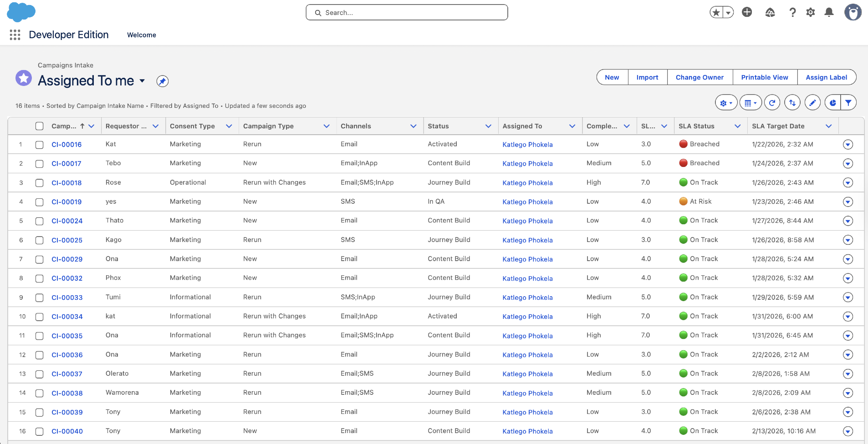Open List View Controls gear
Viewport: 868px width, 444px height.
pos(726,103)
